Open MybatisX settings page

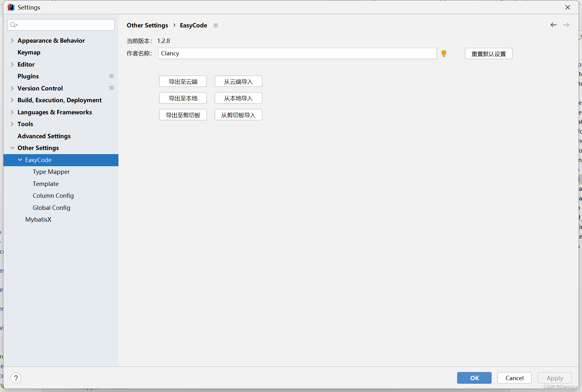point(38,219)
